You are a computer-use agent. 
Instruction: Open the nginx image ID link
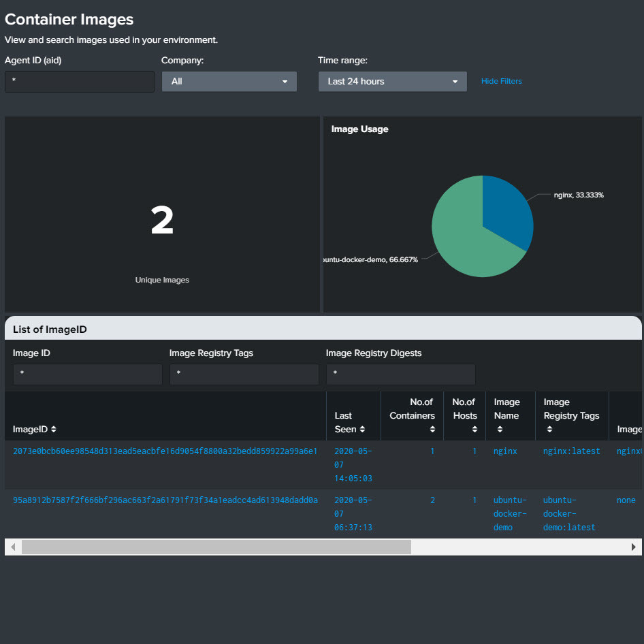[x=165, y=451]
